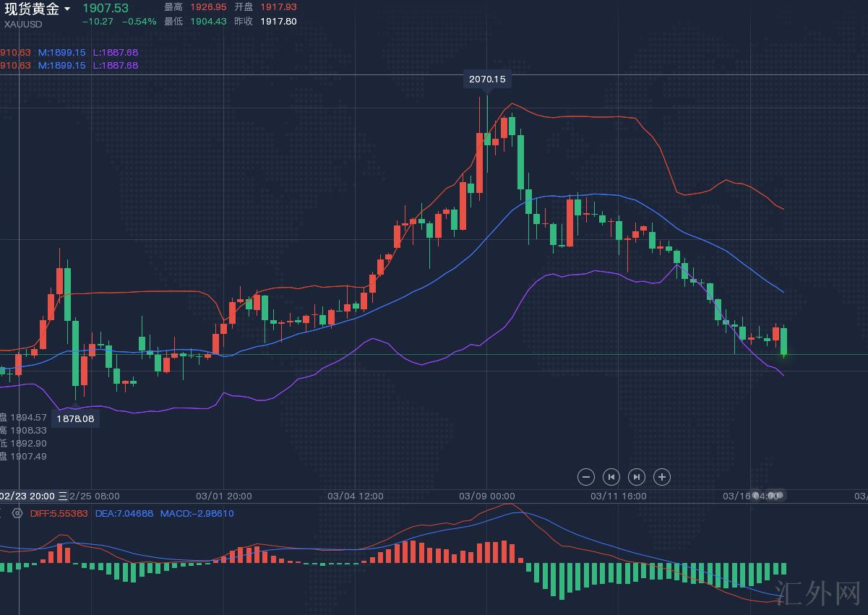Jump to earliest candles with skip-back icon
The image size is (868, 615).
611,477
